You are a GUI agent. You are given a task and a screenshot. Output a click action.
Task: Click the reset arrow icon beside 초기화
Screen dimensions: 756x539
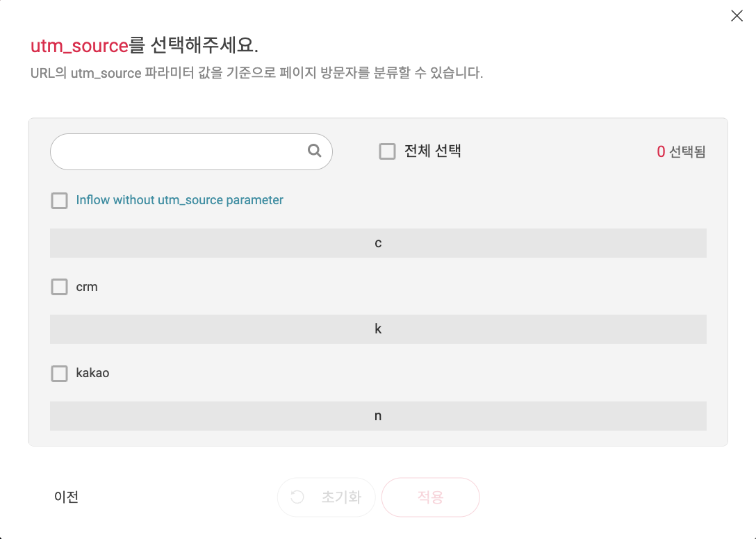tap(297, 497)
